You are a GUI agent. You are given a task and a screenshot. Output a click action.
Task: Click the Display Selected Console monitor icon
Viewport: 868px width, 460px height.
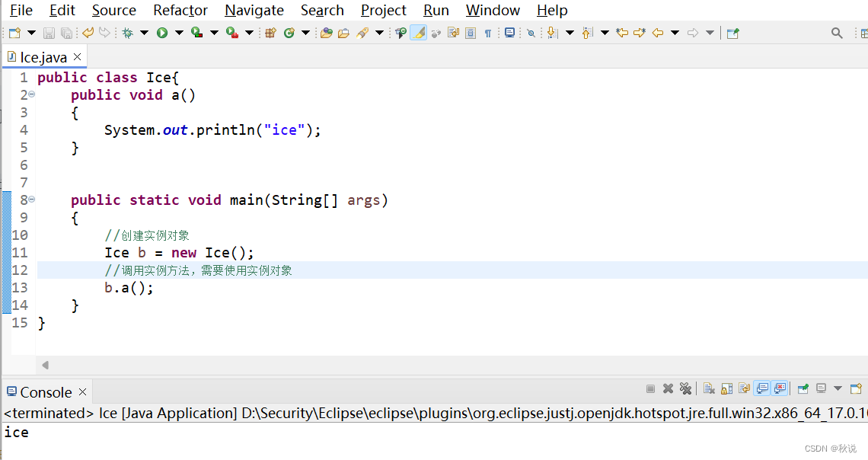point(821,388)
